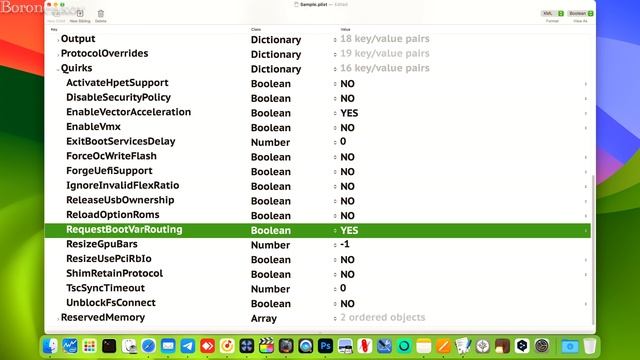
Task: Click '19 key/value pairs' text
Action: (x=384, y=53)
